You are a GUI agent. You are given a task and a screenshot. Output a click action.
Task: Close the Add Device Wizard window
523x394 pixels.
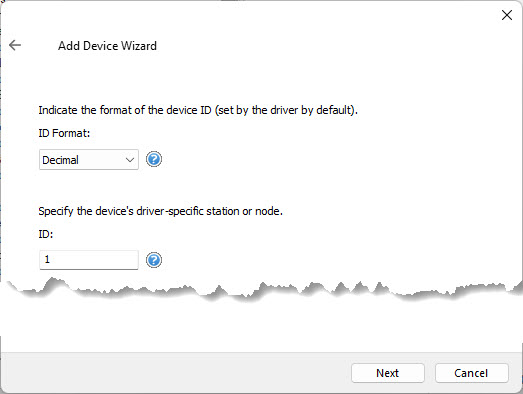pyautogui.click(x=507, y=15)
